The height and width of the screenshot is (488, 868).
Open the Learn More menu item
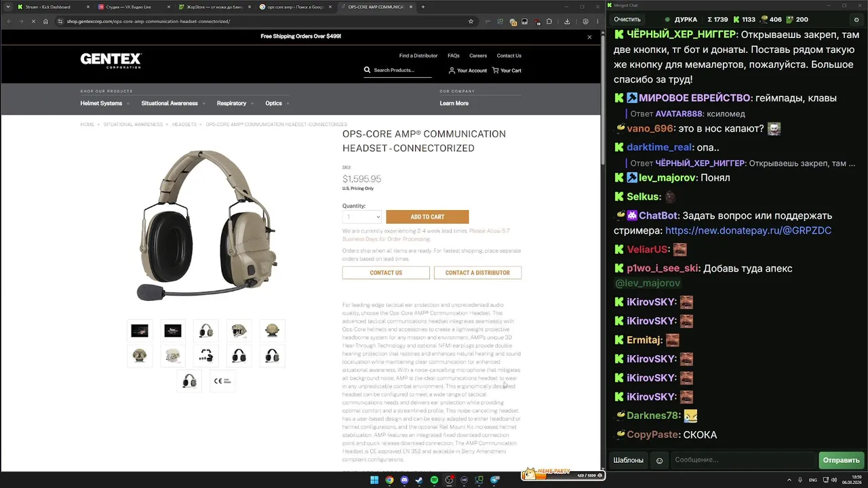[x=454, y=103]
